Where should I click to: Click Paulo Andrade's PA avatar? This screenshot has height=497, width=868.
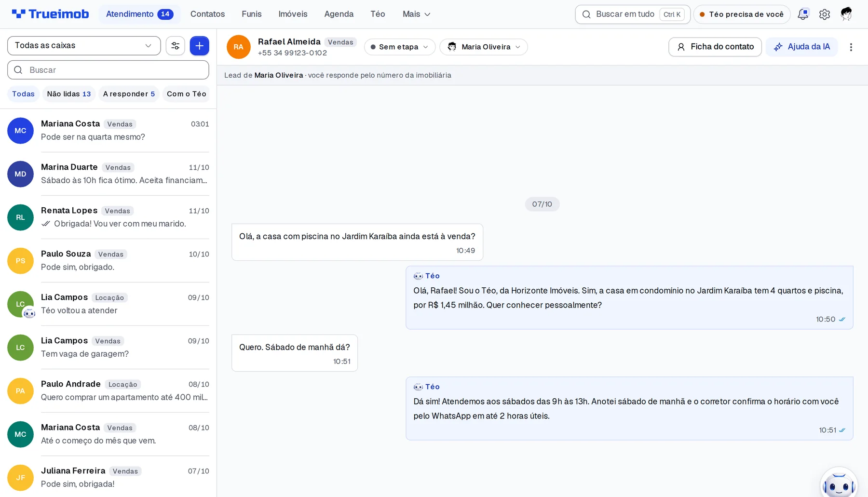click(20, 391)
